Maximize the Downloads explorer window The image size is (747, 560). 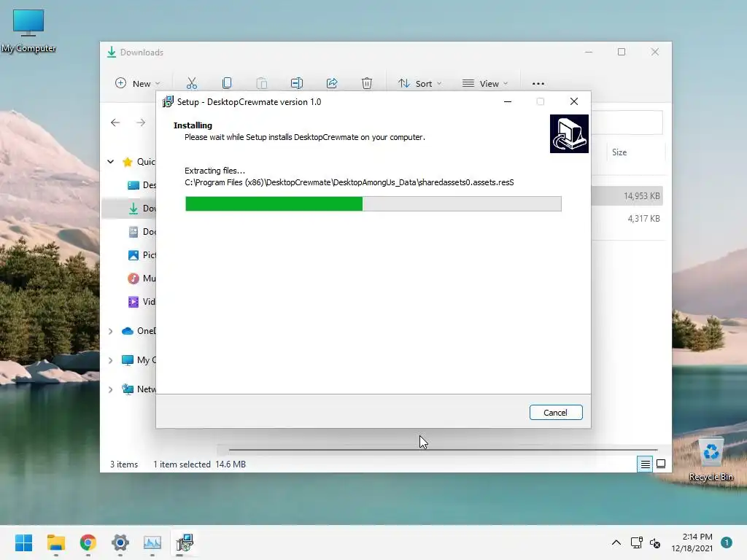pyautogui.click(x=622, y=52)
